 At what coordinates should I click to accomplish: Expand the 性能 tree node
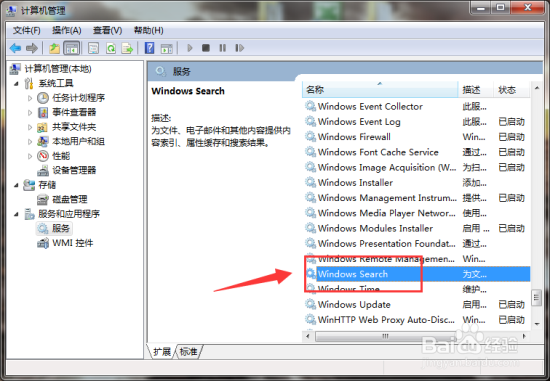click(30, 156)
